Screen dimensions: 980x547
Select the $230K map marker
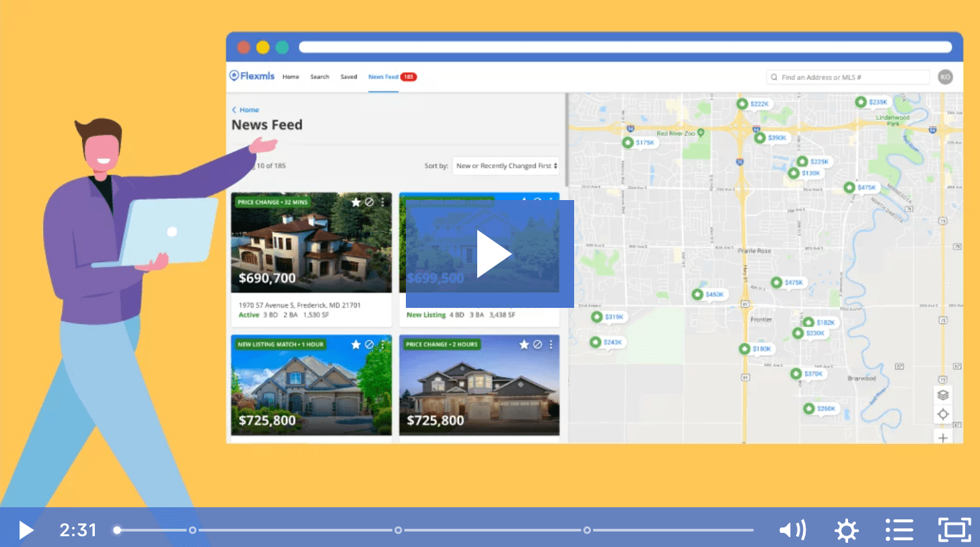[809, 333]
